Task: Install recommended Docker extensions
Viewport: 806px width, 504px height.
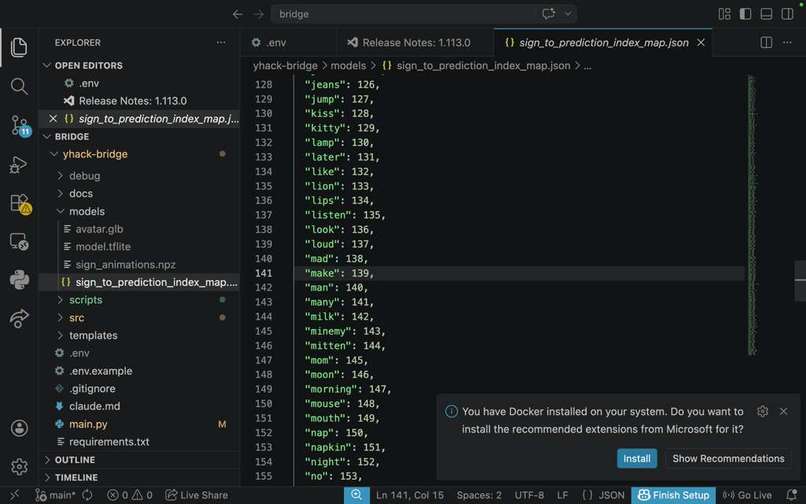Action: (x=637, y=458)
